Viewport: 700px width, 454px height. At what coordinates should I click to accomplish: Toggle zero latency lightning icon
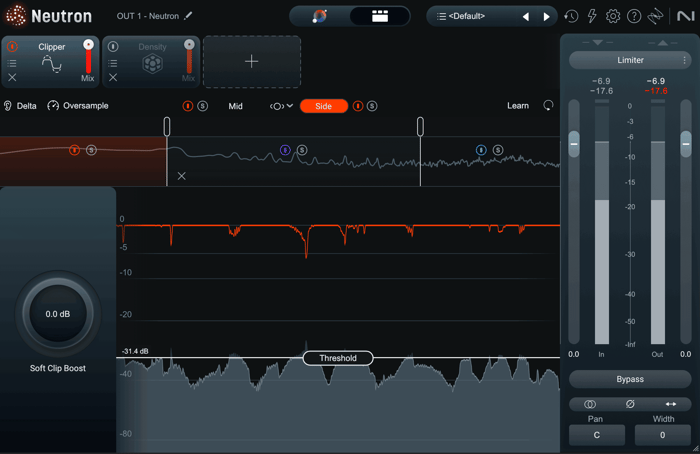592,17
